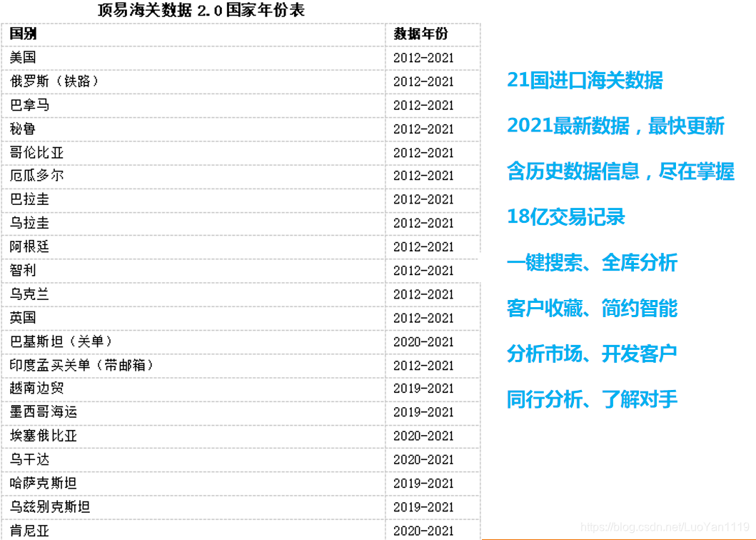Click the 2012-2021 year for 美国
This screenshot has width=756, height=540.
pos(423,58)
